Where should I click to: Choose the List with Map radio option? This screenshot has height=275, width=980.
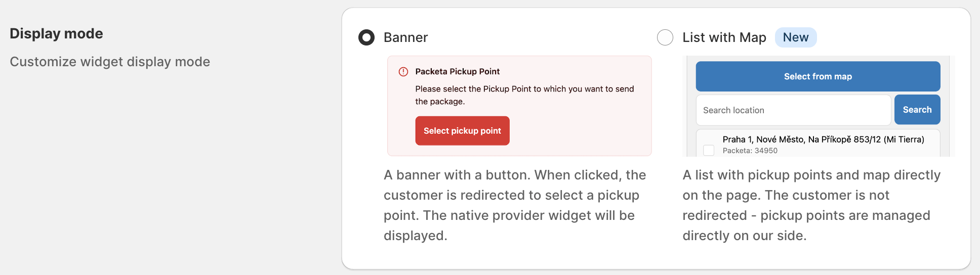(665, 37)
